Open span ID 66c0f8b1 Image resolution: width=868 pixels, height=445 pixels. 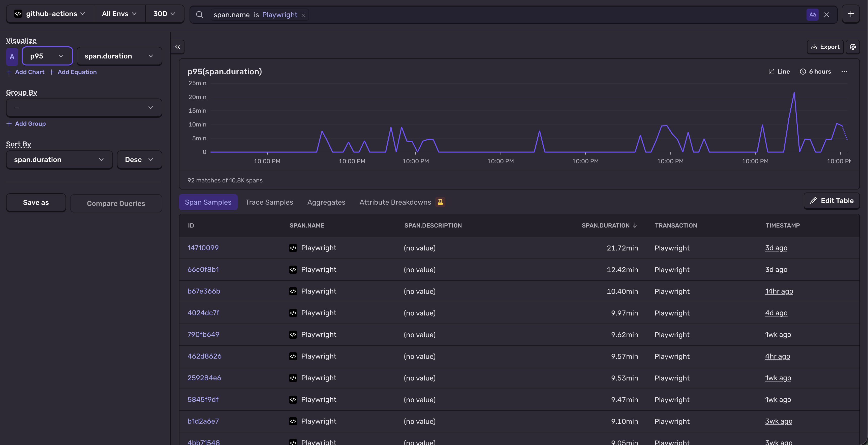coord(203,269)
